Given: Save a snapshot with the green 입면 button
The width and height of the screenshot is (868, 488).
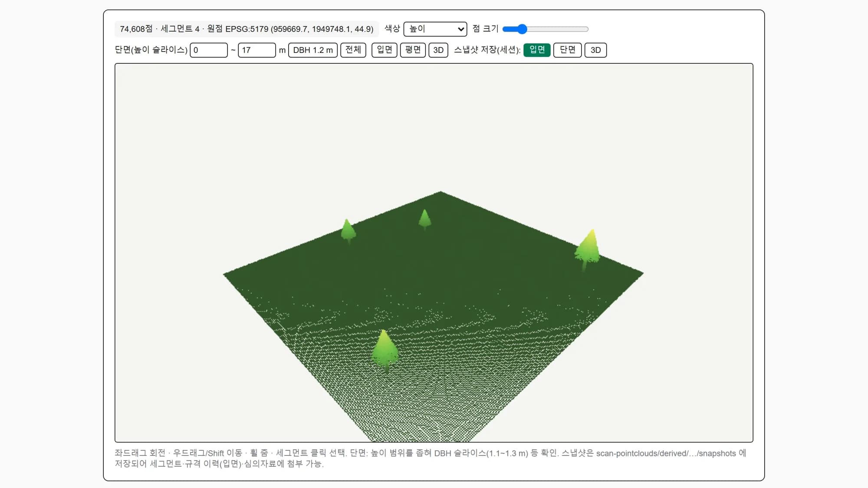Looking at the screenshot, I should click(537, 50).
